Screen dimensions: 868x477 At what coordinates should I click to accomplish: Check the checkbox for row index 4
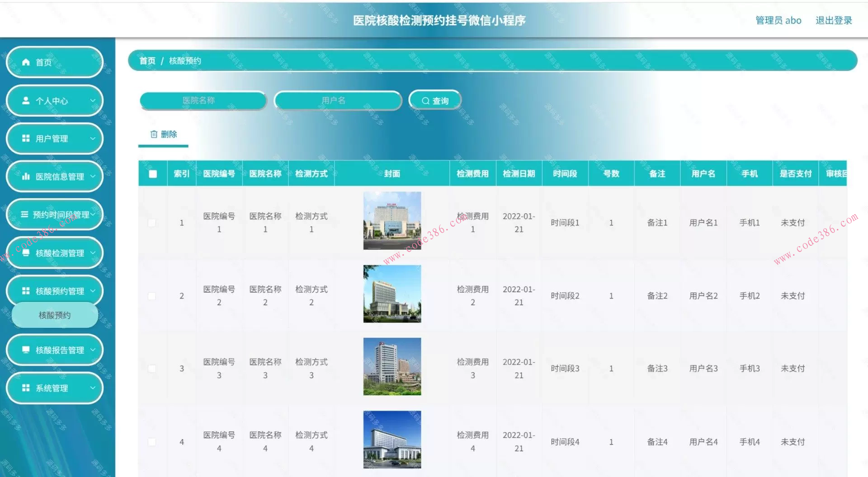(152, 442)
